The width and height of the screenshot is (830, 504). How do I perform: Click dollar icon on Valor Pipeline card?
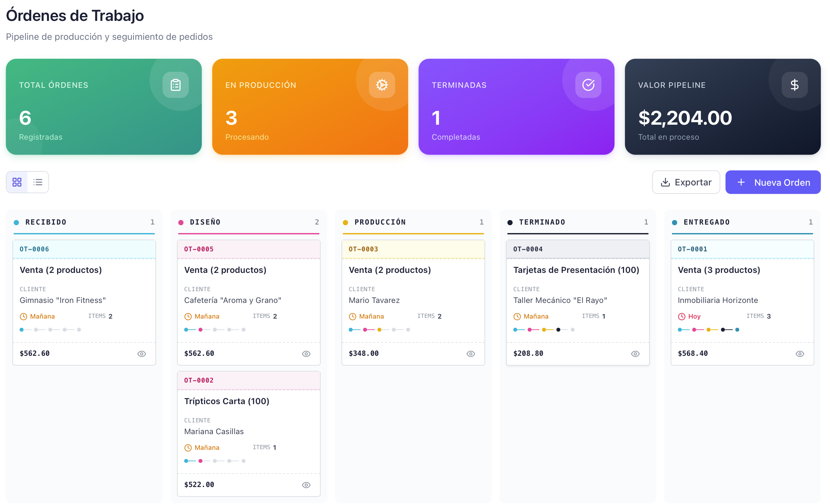[794, 85]
